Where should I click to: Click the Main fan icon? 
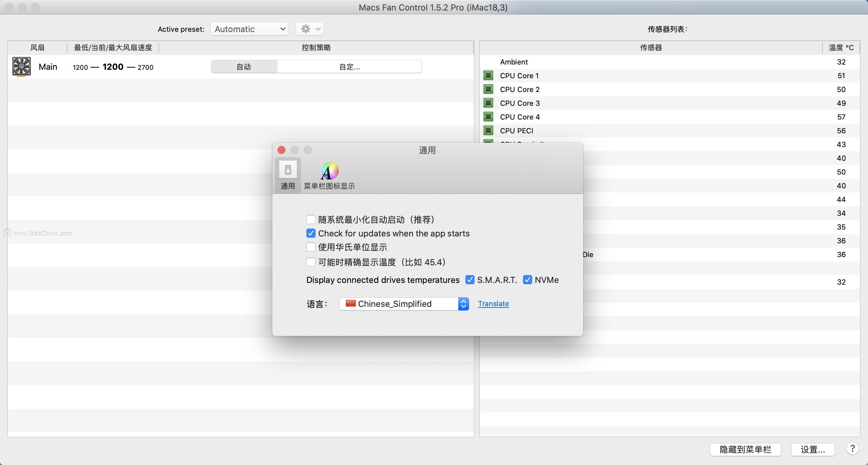click(x=22, y=66)
